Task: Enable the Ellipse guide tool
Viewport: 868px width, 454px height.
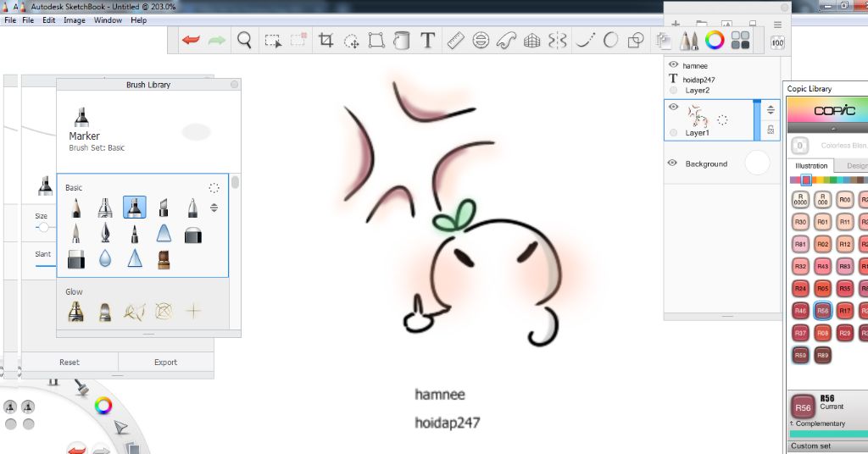Action: tap(481, 41)
